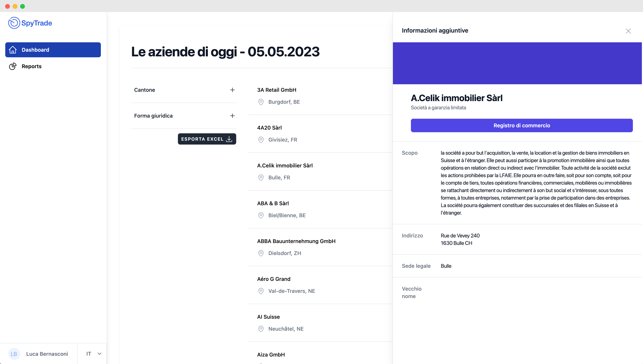Image resolution: width=643 pixels, height=364 pixels.
Task: Click the purple banner in details panel
Action: tap(517, 63)
